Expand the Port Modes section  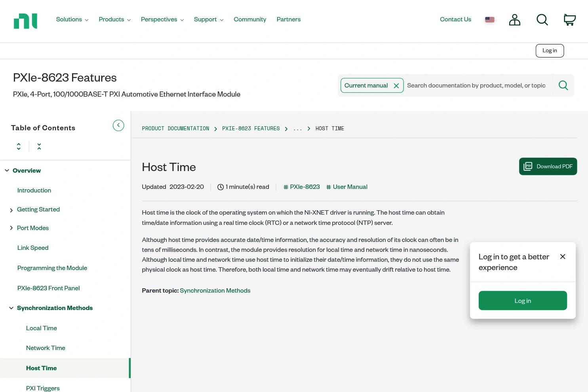pos(11,228)
